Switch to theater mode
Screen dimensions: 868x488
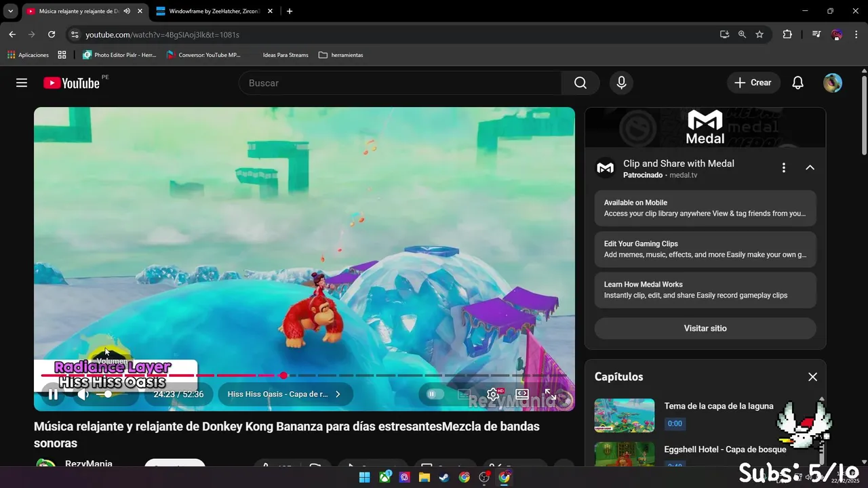(x=522, y=394)
